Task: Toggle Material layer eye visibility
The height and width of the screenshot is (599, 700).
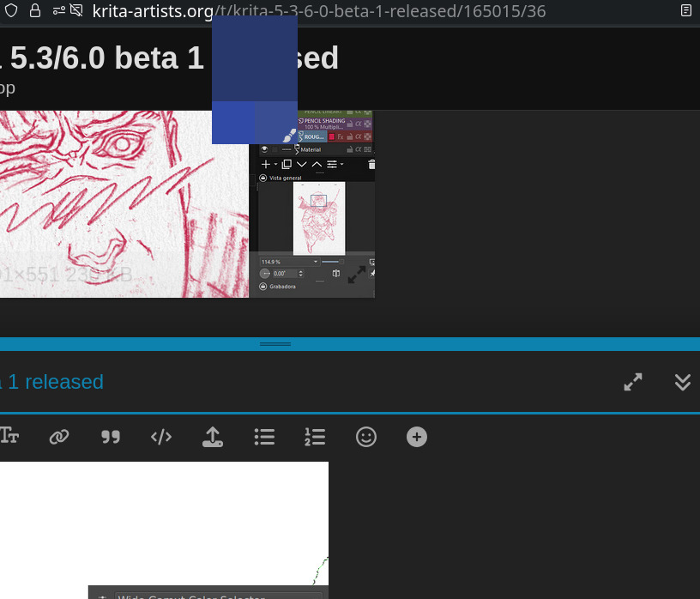Action: click(x=264, y=149)
